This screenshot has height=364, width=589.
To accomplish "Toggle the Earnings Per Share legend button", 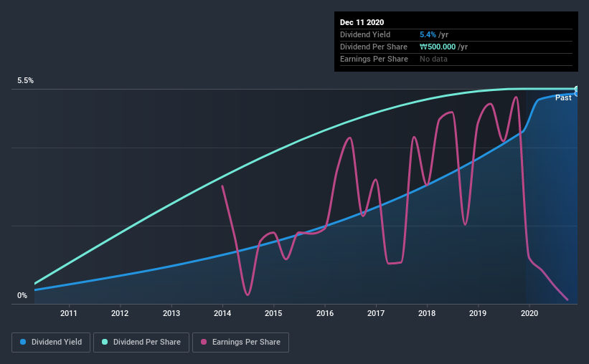I will tap(240, 343).
